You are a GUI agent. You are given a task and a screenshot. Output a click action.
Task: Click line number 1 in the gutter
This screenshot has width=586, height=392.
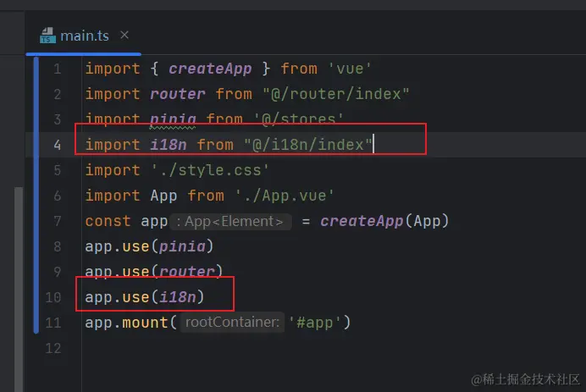tap(58, 69)
